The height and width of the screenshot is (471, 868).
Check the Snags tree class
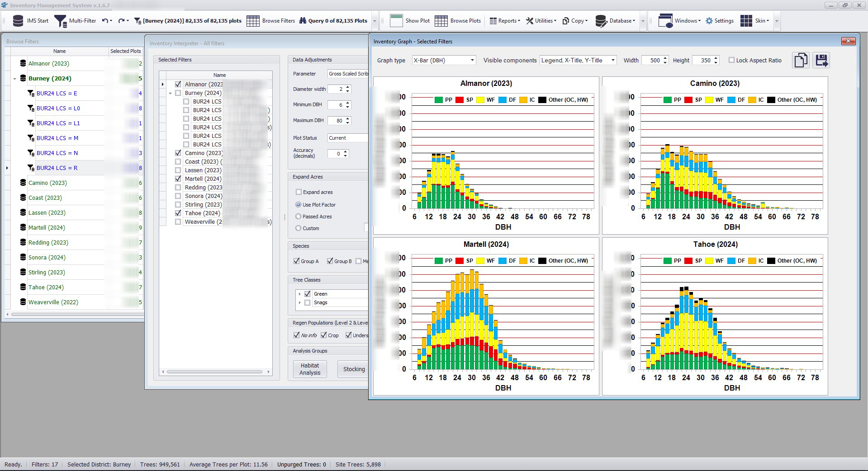tap(308, 303)
